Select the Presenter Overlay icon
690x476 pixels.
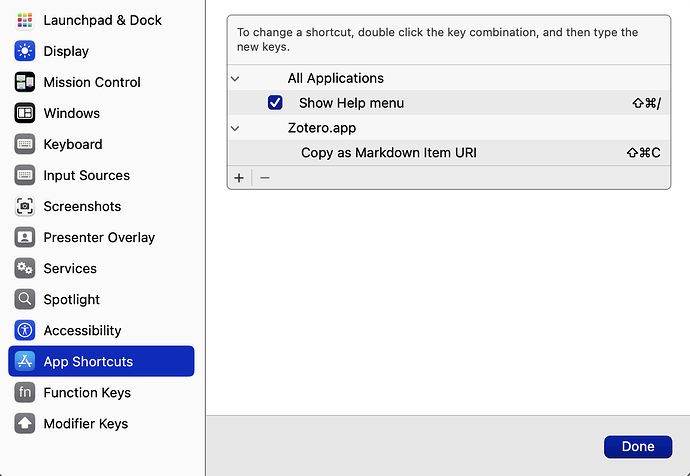click(x=25, y=237)
